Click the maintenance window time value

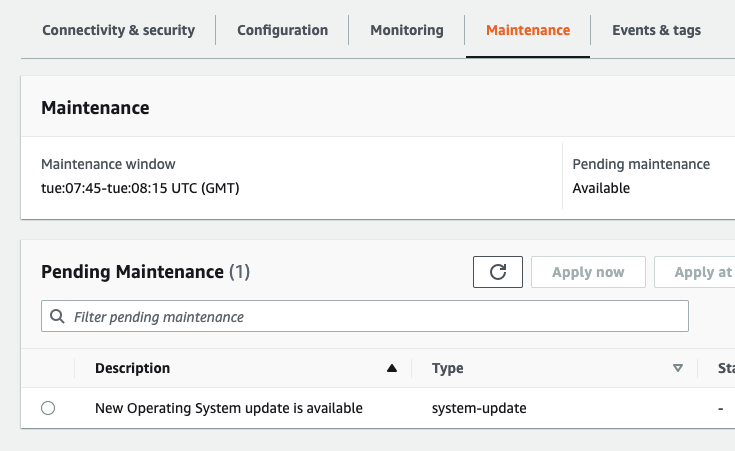[x=140, y=188]
